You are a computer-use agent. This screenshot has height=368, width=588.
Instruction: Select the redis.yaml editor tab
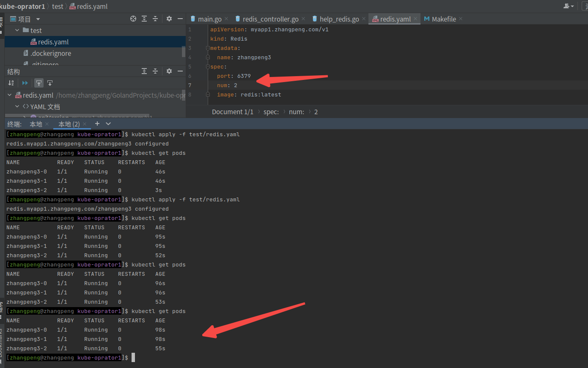pyautogui.click(x=395, y=19)
